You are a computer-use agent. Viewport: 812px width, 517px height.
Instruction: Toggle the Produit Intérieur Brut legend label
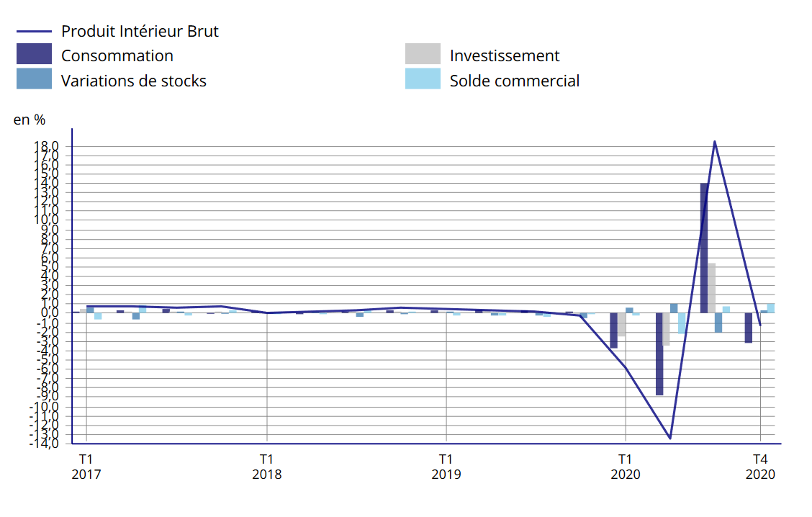coord(140,32)
